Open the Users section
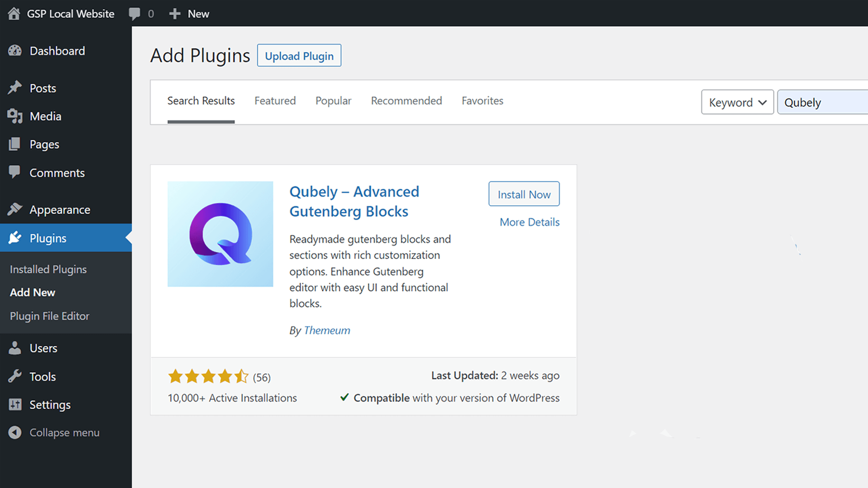The height and width of the screenshot is (488, 868). [43, 348]
